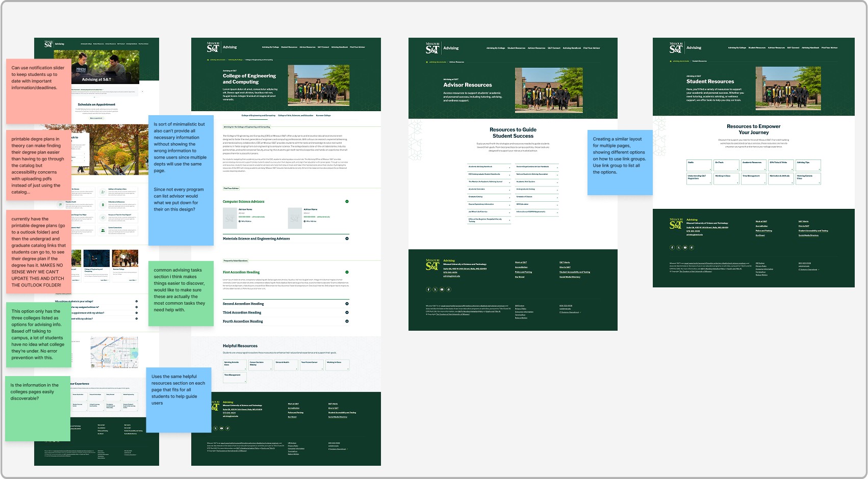Screen dimensions: 868x479
Task: Click the advising@mst.edu email link
Action: coord(452,276)
